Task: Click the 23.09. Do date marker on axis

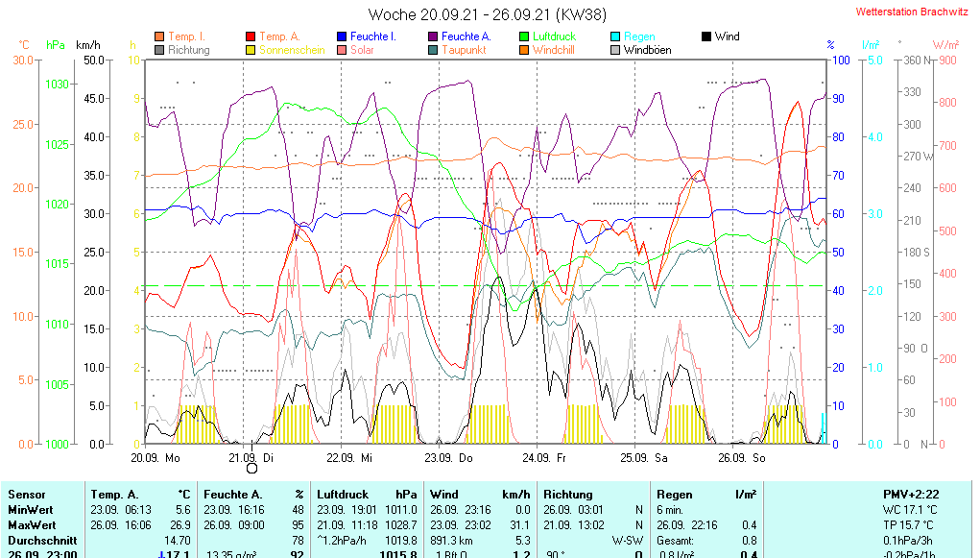Action: 451,458
